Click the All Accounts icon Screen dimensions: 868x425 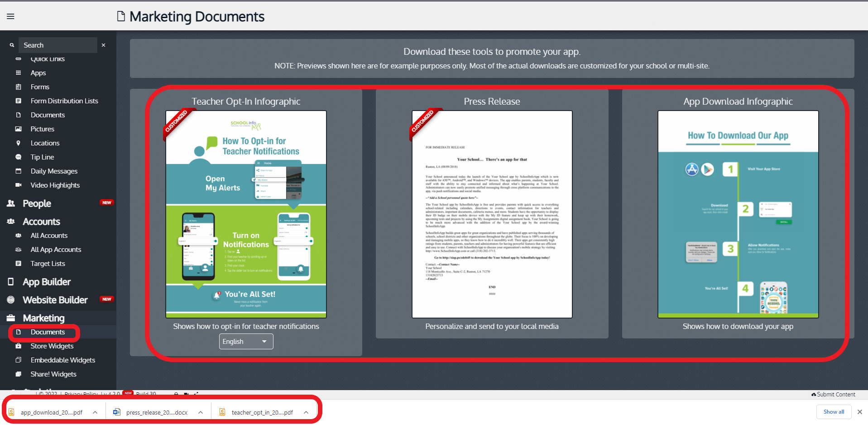pos(19,236)
